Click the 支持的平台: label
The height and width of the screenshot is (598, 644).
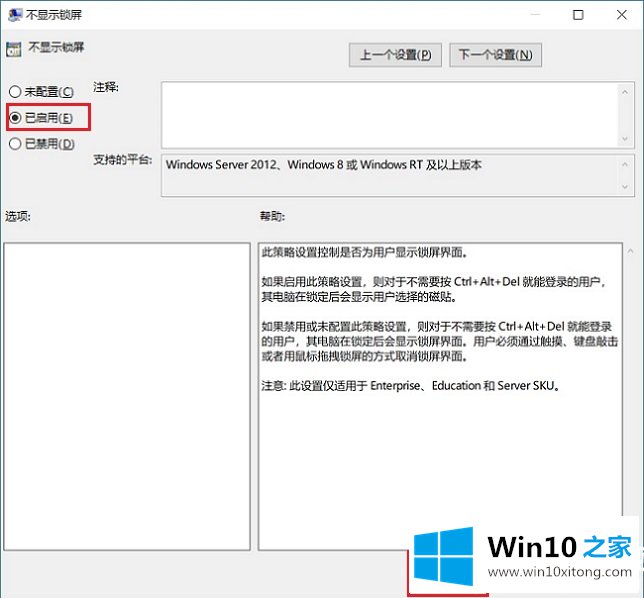tap(122, 159)
